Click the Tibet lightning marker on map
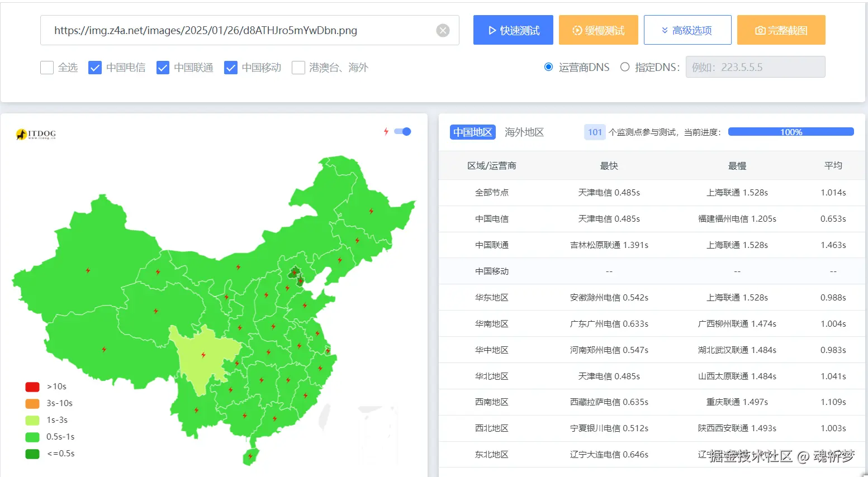Viewport: 868px width, 477px height. point(104,349)
